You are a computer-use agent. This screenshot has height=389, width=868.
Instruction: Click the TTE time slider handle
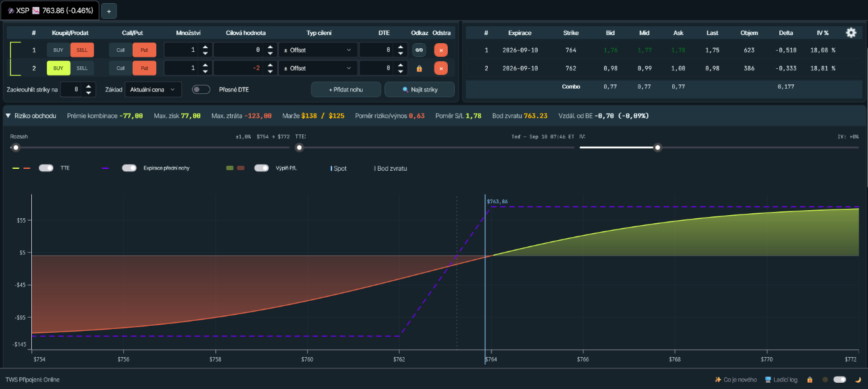click(x=300, y=148)
